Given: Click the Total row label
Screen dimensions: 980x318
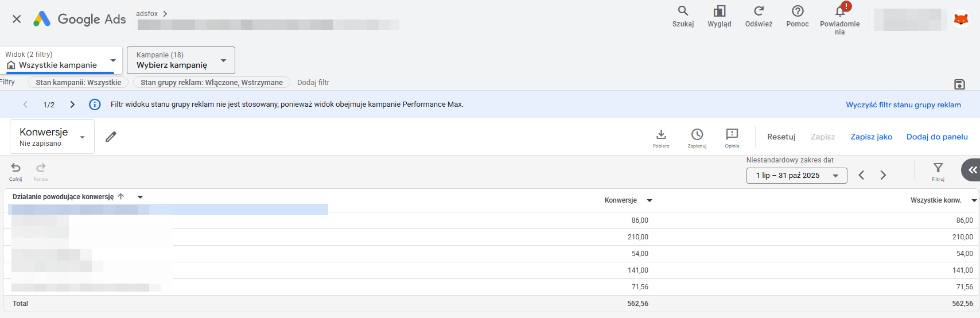Looking at the screenshot, I should 20,304.
